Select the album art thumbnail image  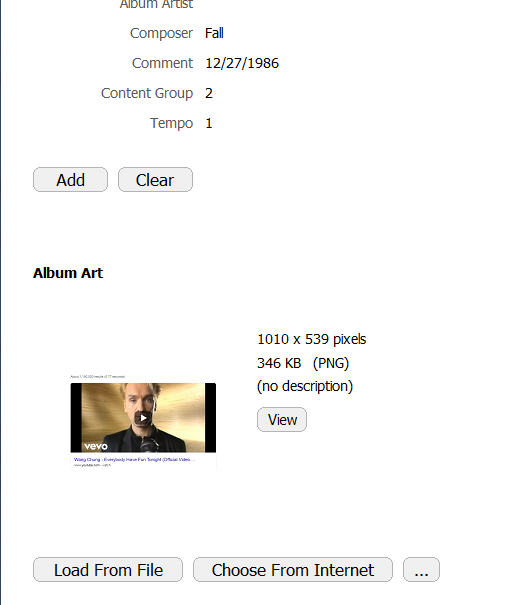tap(143, 421)
